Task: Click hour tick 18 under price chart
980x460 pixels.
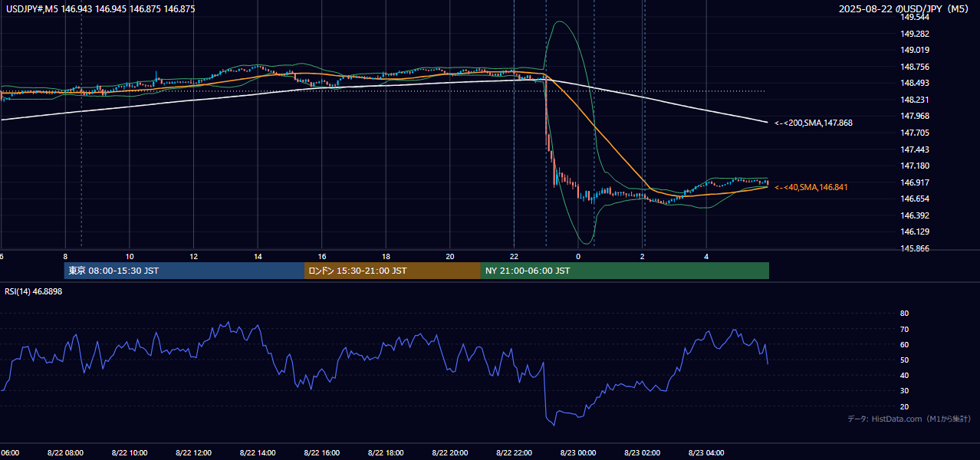Action: click(386, 256)
